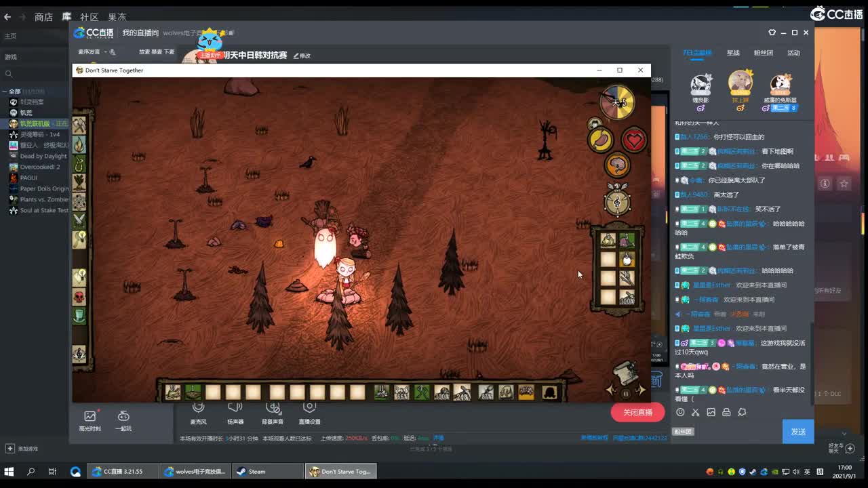Image resolution: width=868 pixels, height=488 pixels.
Task: Click the scissors screenshot icon in chat
Action: pyautogui.click(x=696, y=412)
